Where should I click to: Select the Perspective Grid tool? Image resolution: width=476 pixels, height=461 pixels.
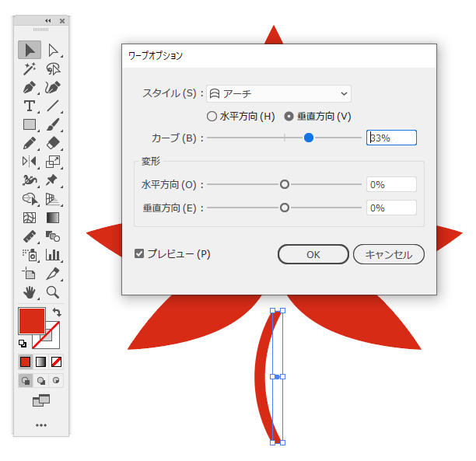pyautogui.click(x=53, y=199)
